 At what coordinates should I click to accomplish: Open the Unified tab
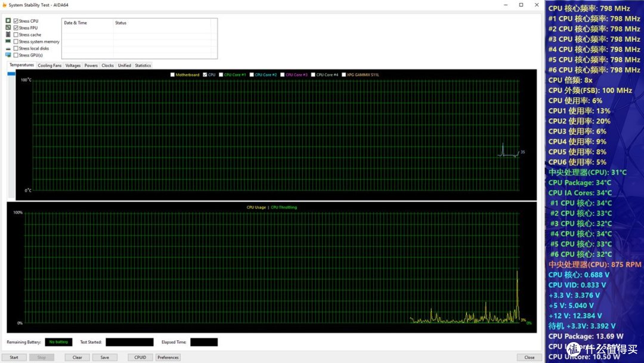[x=125, y=65]
